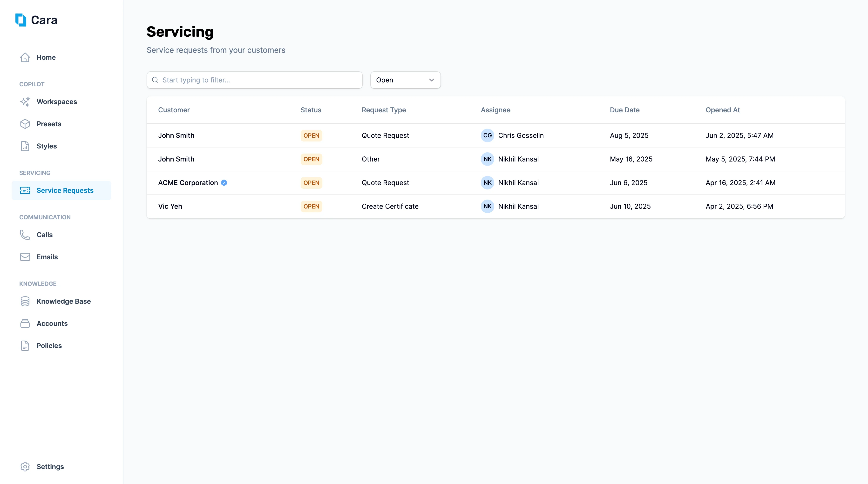868x484 pixels.
Task: Open Policies in the sidebar
Action: tap(61, 346)
